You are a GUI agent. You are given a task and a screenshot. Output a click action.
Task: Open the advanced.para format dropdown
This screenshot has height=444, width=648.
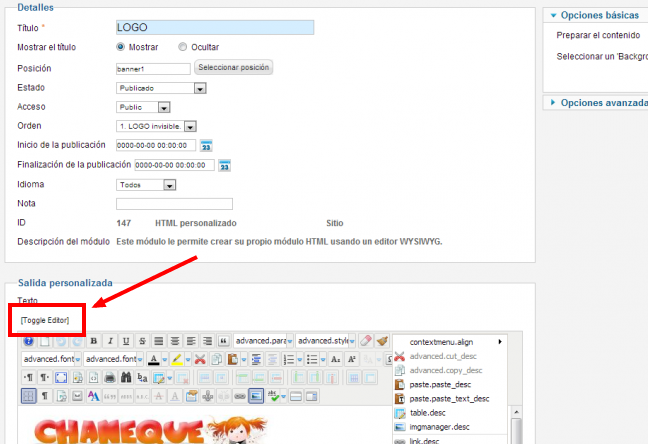point(263,341)
